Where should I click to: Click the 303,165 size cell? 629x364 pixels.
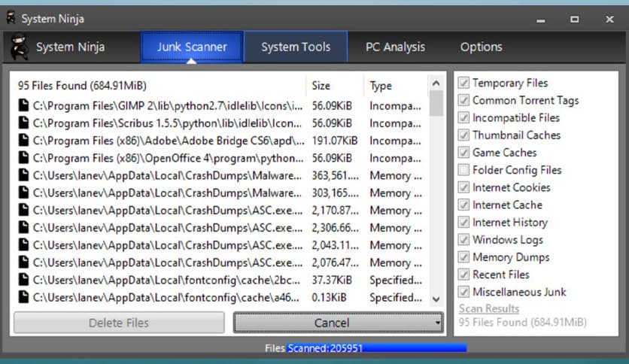pyautogui.click(x=336, y=193)
